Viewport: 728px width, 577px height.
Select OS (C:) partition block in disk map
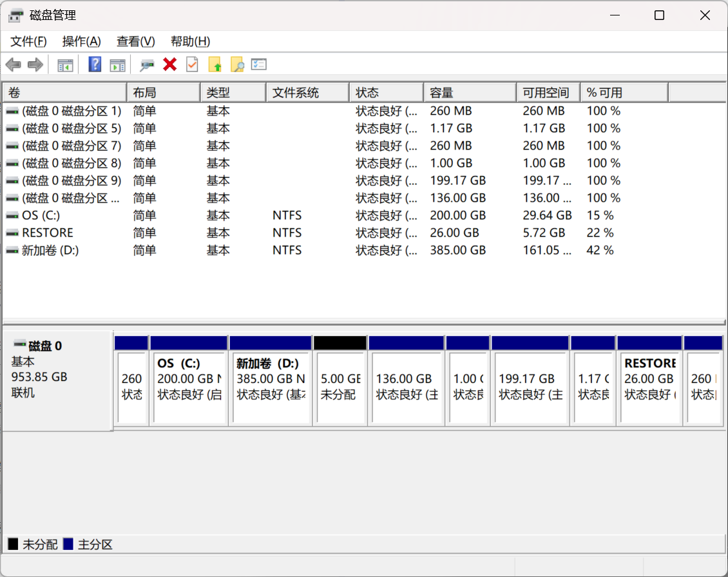click(x=189, y=380)
